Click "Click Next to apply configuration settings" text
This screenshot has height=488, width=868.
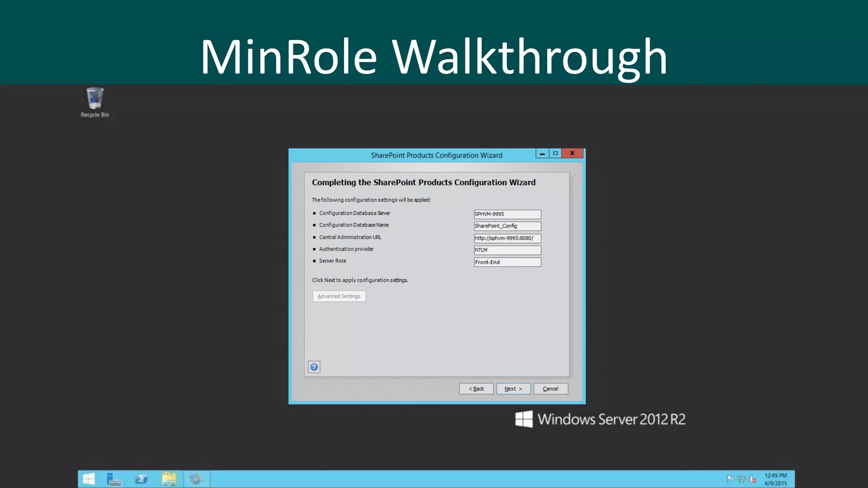(360, 280)
